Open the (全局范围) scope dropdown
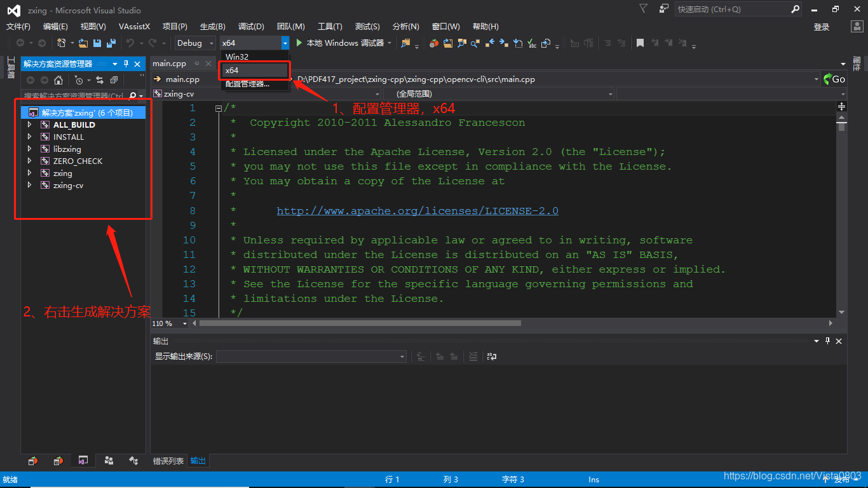This screenshot has height=488, width=868. click(x=499, y=94)
